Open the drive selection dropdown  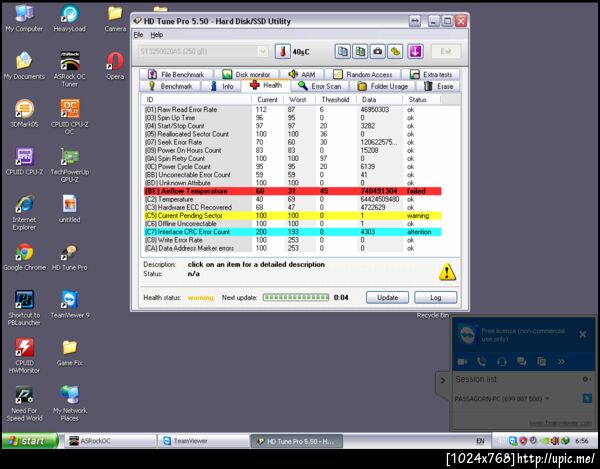[262, 51]
